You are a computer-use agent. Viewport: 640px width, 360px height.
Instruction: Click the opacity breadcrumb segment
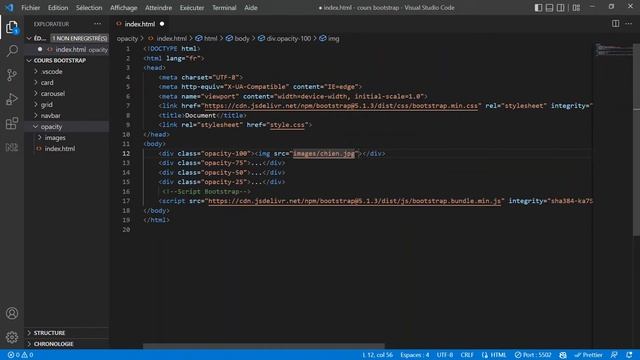point(127,38)
